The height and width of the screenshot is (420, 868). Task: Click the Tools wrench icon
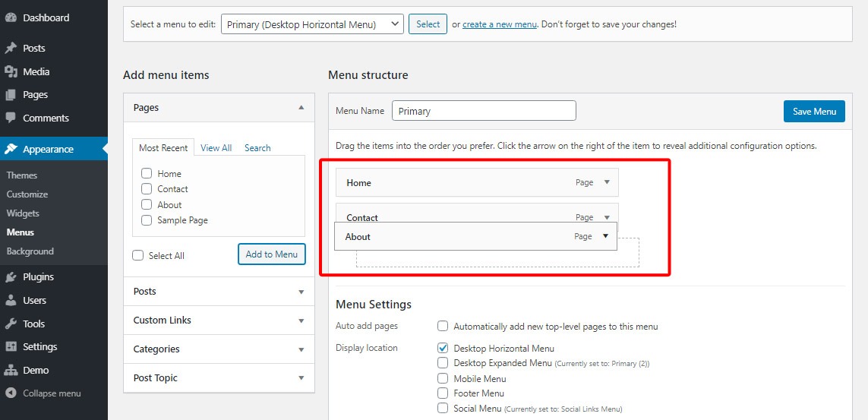coord(11,323)
